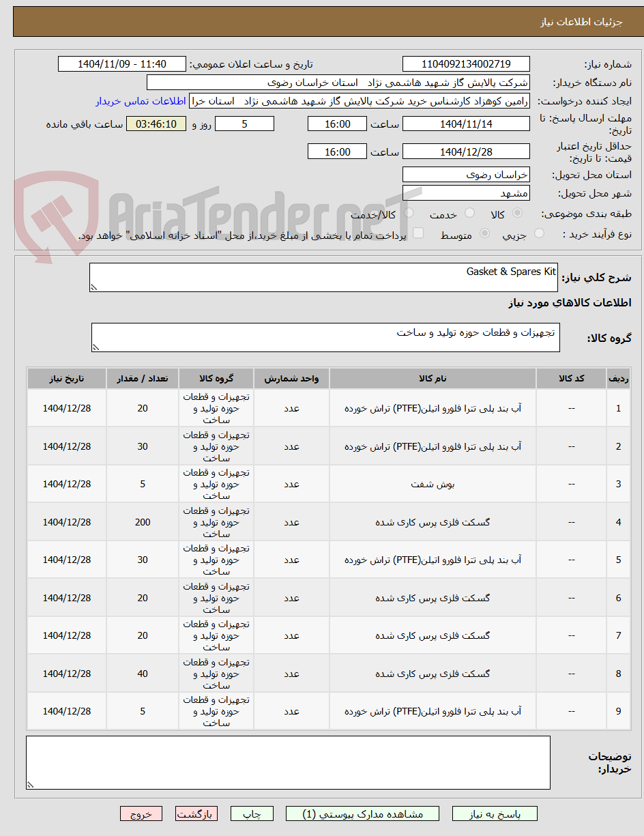644x836 pixels.
Task: Click the PTFE item name in row 1
Action: pos(433,408)
